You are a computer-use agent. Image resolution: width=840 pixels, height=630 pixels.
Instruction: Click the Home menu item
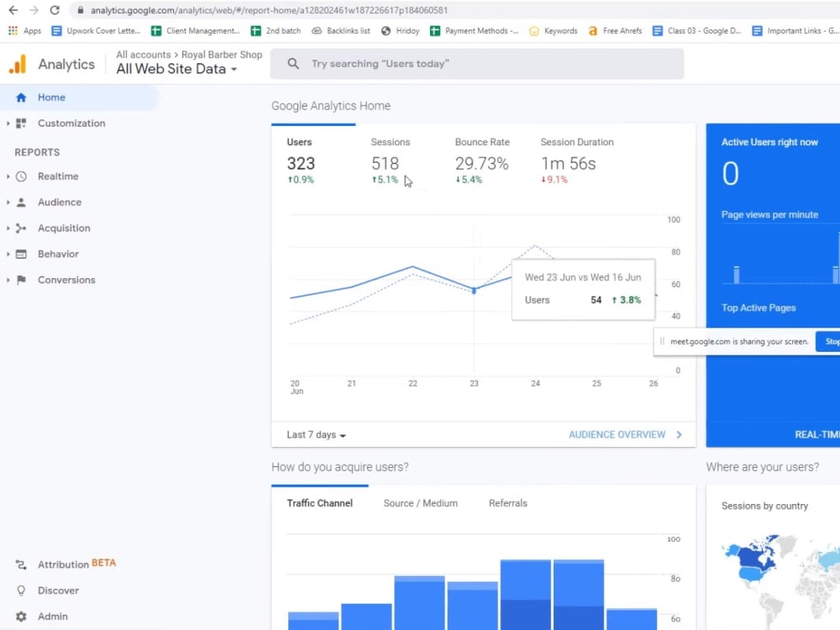click(79, 97)
